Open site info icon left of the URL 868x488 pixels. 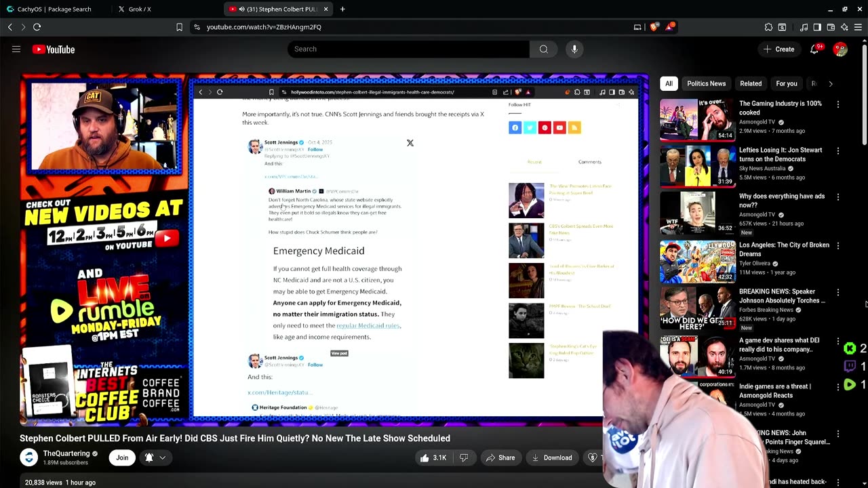(197, 27)
